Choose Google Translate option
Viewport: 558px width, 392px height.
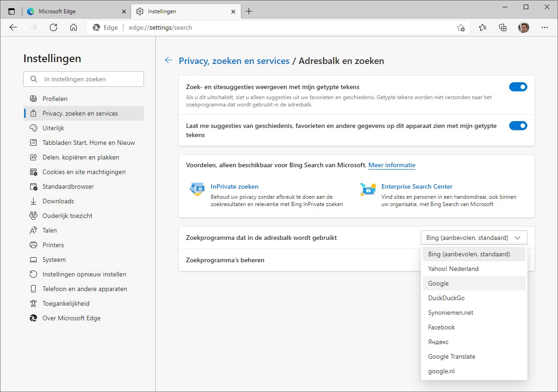point(474,356)
